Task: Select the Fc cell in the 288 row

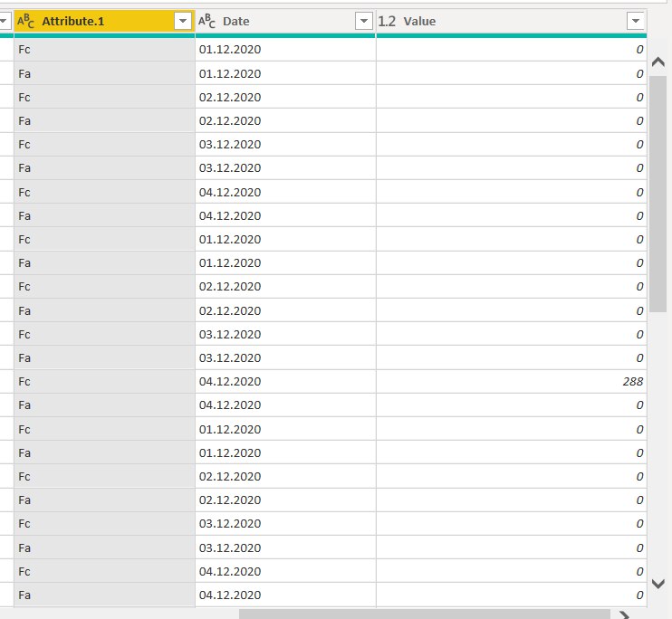Action: [104, 381]
